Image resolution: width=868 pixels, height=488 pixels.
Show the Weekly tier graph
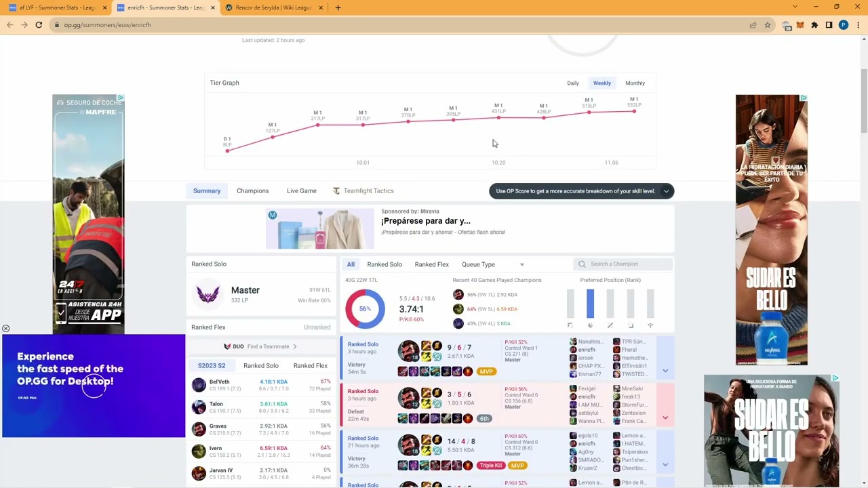coord(602,83)
